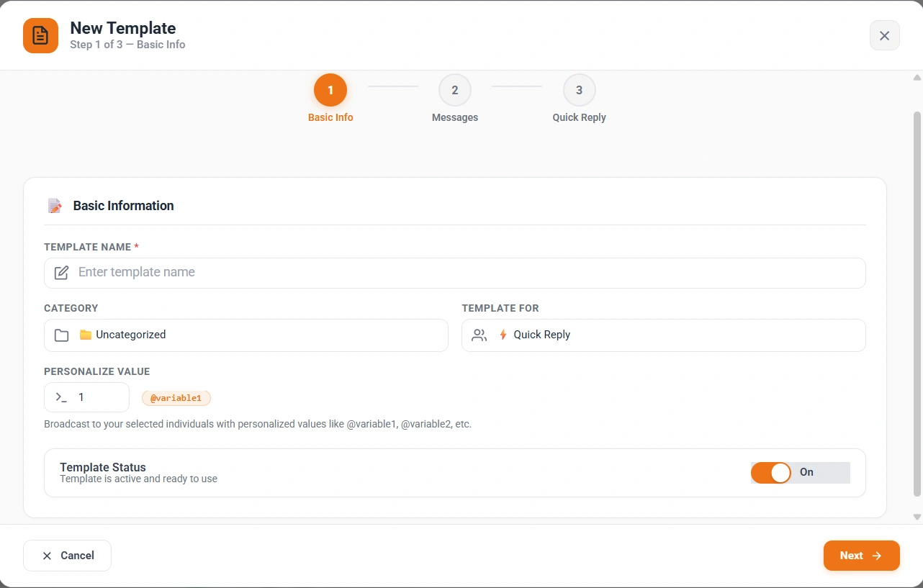The image size is (923, 588).
Task: Click the vertical scrollbar thumb
Action: pyautogui.click(x=917, y=304)
